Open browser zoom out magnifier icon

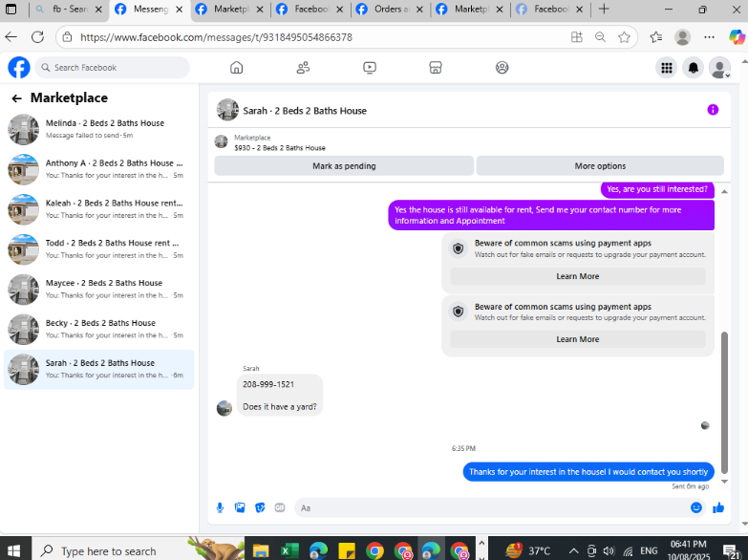pos(600,37)
